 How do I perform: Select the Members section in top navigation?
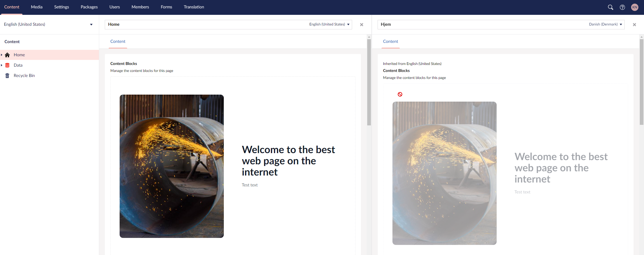[x=140, y=7]
